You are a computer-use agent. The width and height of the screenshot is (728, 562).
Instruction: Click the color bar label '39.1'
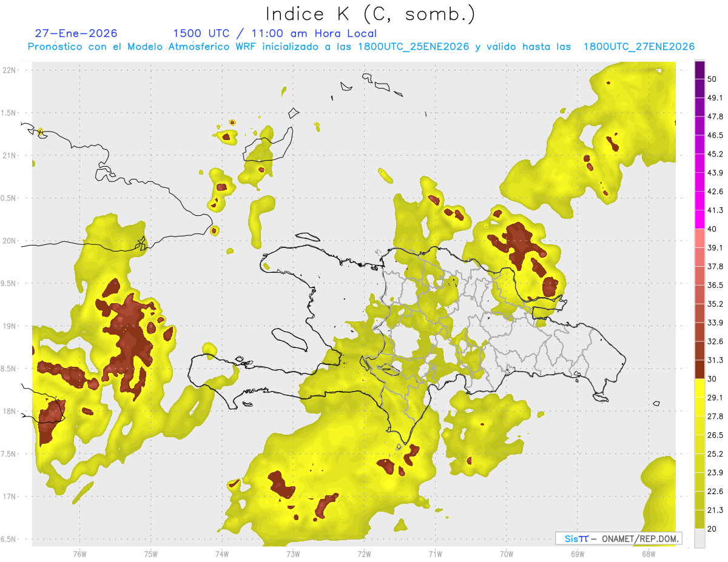tap(715, 248)
